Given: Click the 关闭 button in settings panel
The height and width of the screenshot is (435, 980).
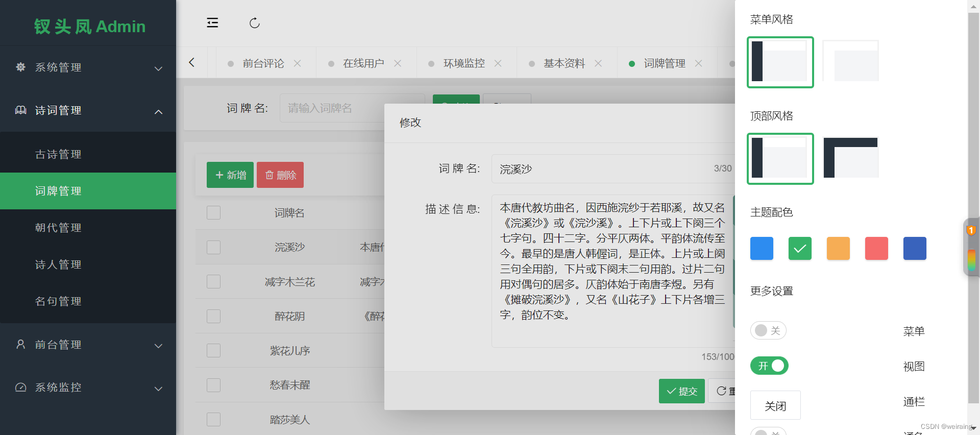Looking at the screenshot, I should tap(775, 405).
